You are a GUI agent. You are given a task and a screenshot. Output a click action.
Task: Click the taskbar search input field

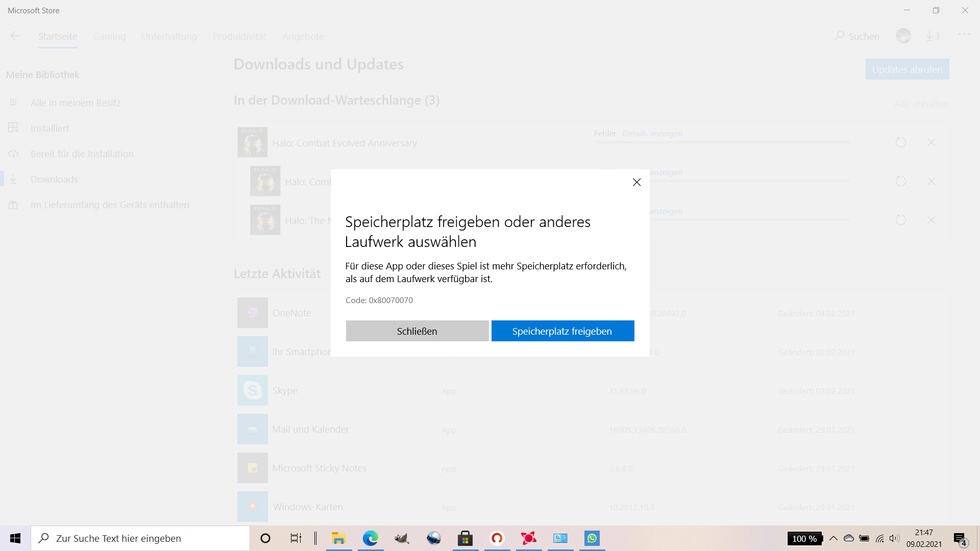tap(140, 538)
